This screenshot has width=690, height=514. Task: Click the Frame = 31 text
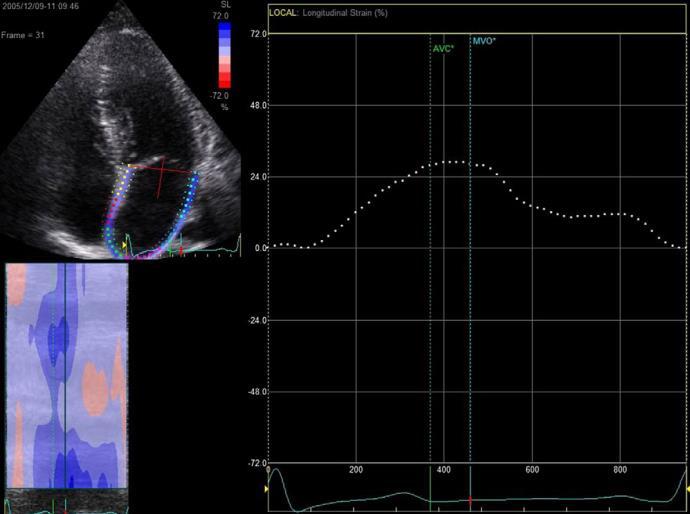click(23, 35)
